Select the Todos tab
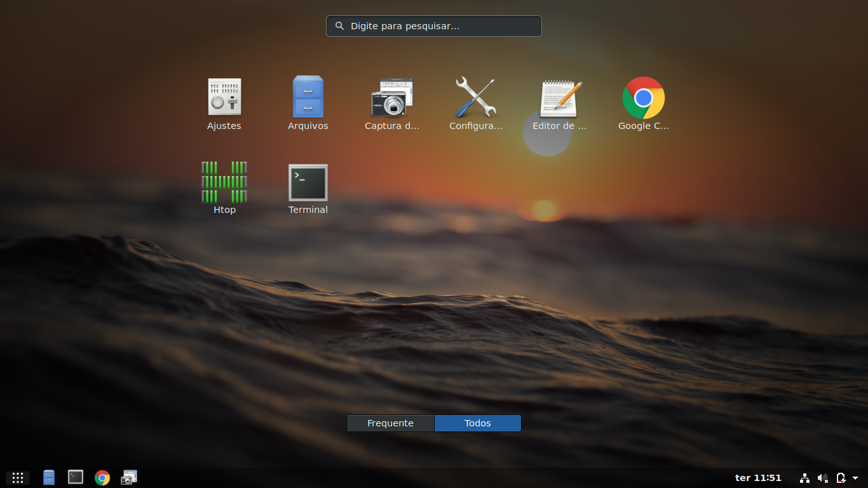868x488 pixels. click(477, 423)
